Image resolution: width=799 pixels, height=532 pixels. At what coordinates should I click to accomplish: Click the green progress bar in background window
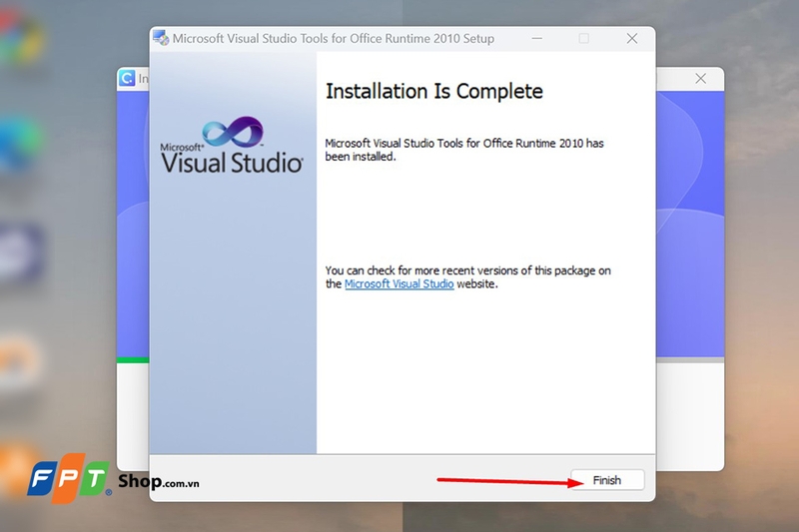click(x=133, y=360)
